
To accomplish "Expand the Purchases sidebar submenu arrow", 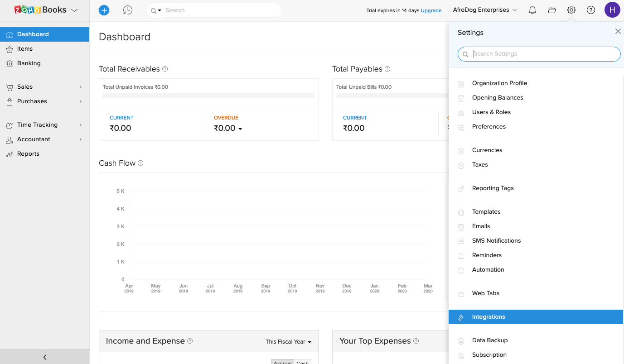I will click(81, 101).
